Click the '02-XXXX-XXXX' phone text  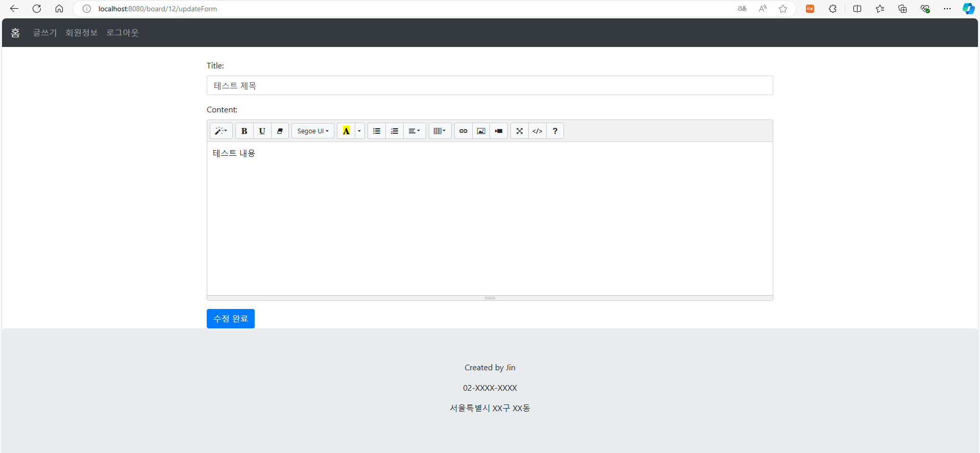490,388
